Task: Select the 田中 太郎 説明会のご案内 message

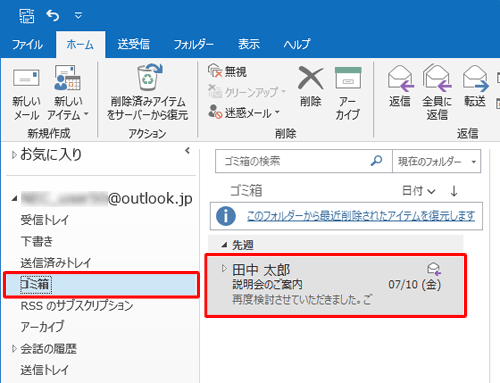Action: point(335,285)
